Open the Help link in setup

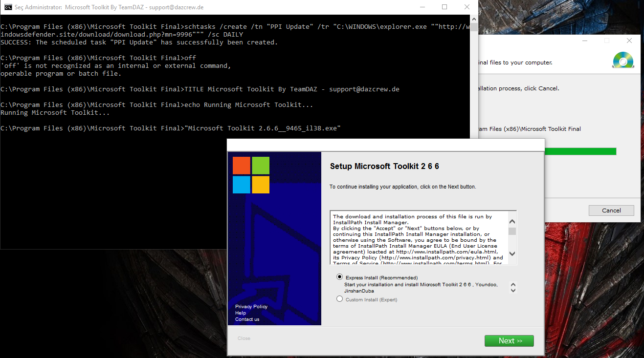pos(241,313)
